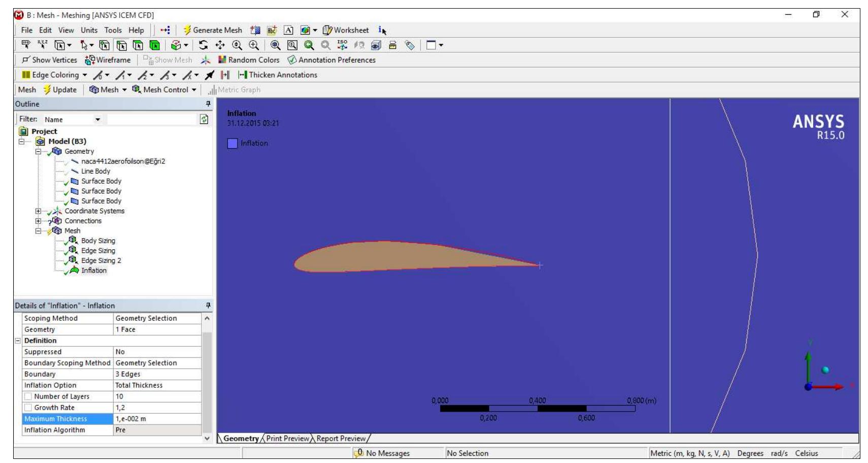868x463 pixels.
Task: Check the Number of Layers checkbox
Action: tap(29, 396)
